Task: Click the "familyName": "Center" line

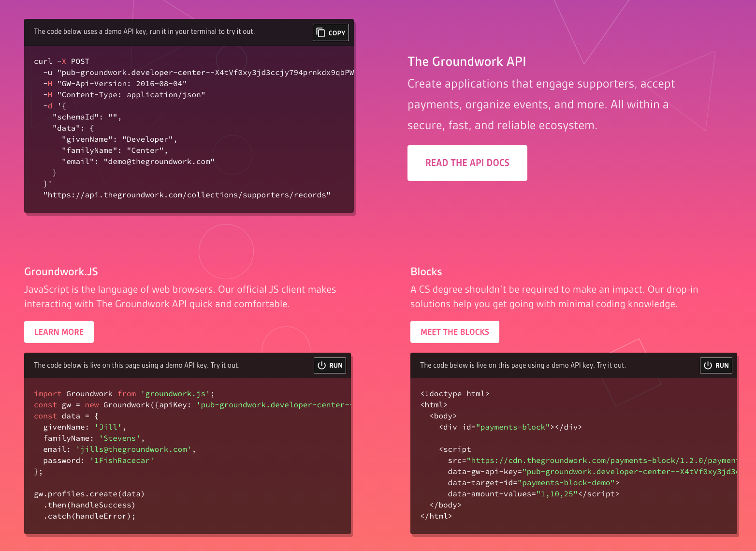Action: [115, 150]
